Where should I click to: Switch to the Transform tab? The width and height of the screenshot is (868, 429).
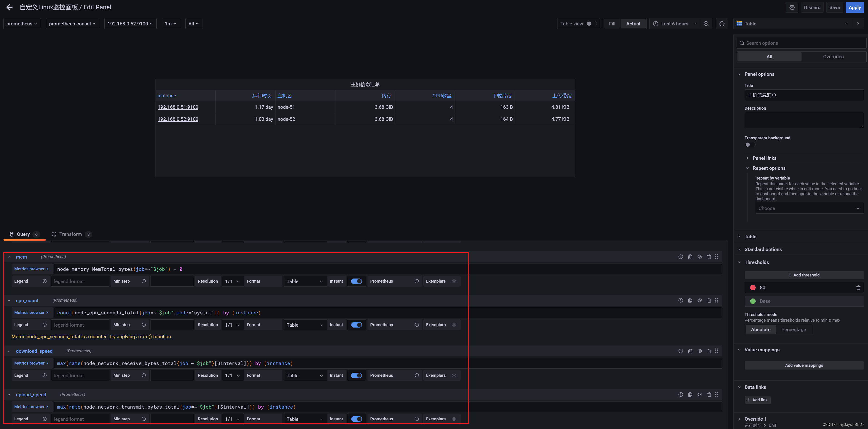coord(70,234)
